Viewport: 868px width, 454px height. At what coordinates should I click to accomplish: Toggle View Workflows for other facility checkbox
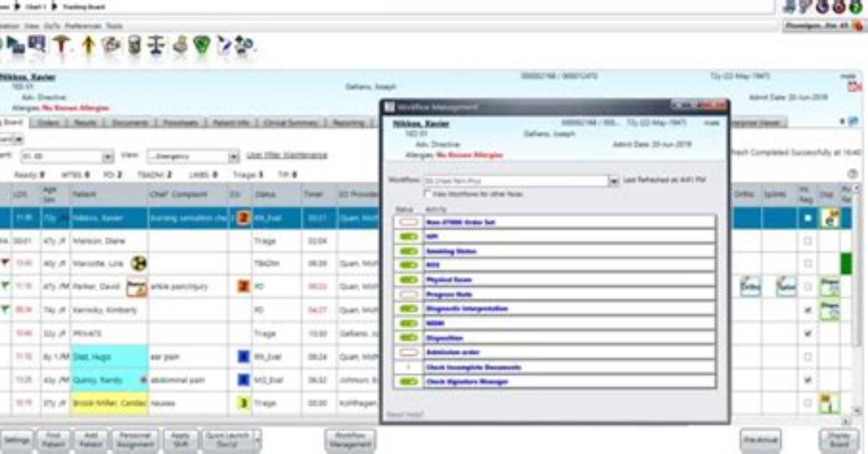click(x=427, y=194)
